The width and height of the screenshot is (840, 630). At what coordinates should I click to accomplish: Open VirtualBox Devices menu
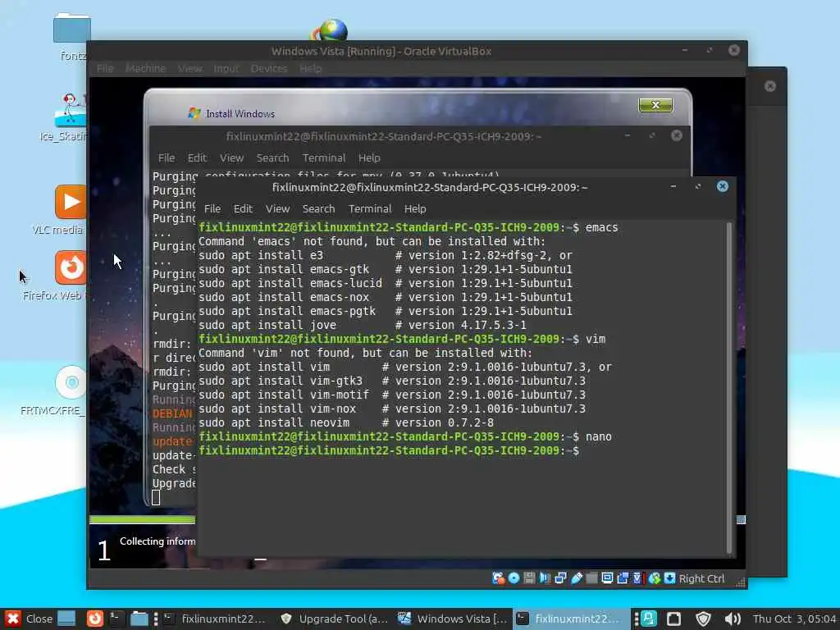pyautogui.click(x=269, y=69)
